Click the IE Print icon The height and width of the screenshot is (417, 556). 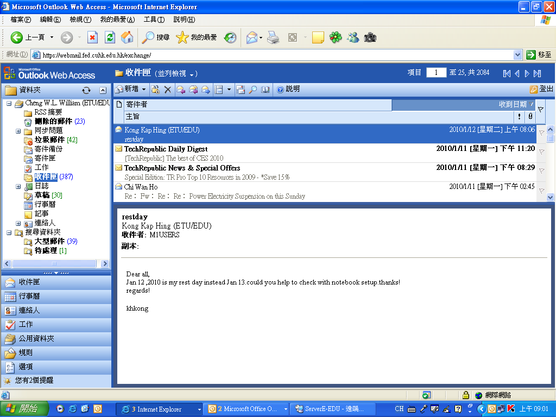click(x=273, y=37)
